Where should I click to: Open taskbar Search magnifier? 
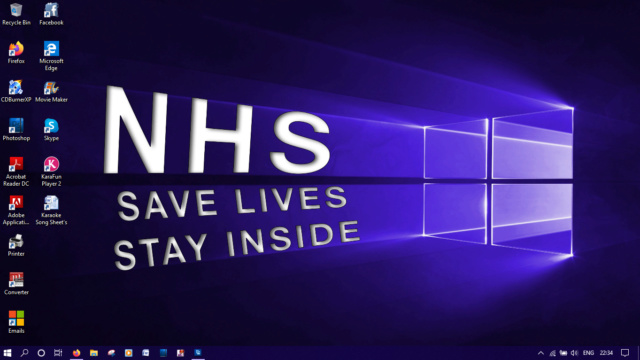(24, 353)
